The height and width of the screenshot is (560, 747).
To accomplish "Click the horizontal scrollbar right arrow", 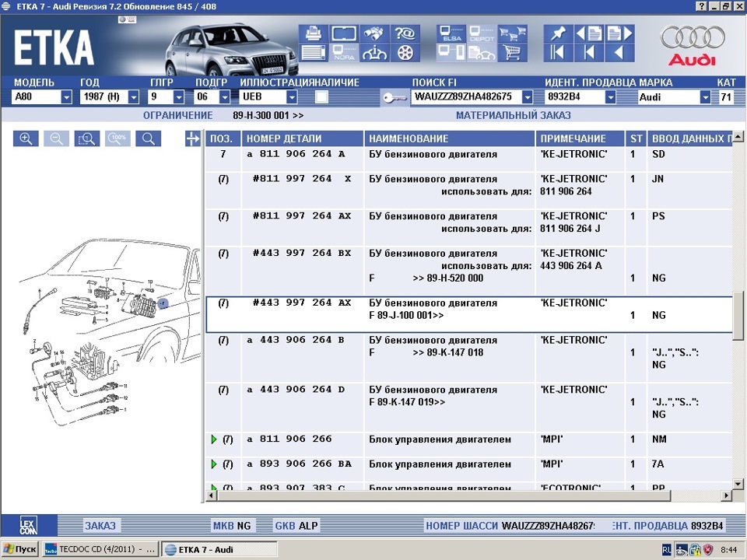I will click(x=727, y=495).
